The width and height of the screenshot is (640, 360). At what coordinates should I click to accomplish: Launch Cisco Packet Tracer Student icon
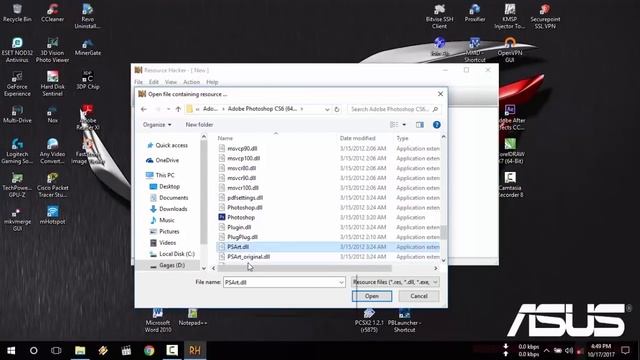[x=52, y=185]
